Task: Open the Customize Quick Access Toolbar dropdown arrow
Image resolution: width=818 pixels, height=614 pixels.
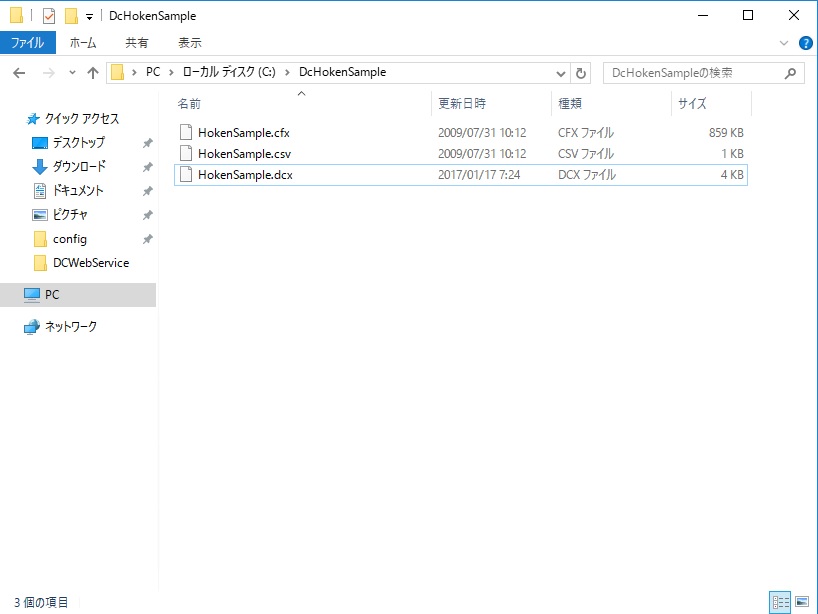Action: click(x=89, y=17)
